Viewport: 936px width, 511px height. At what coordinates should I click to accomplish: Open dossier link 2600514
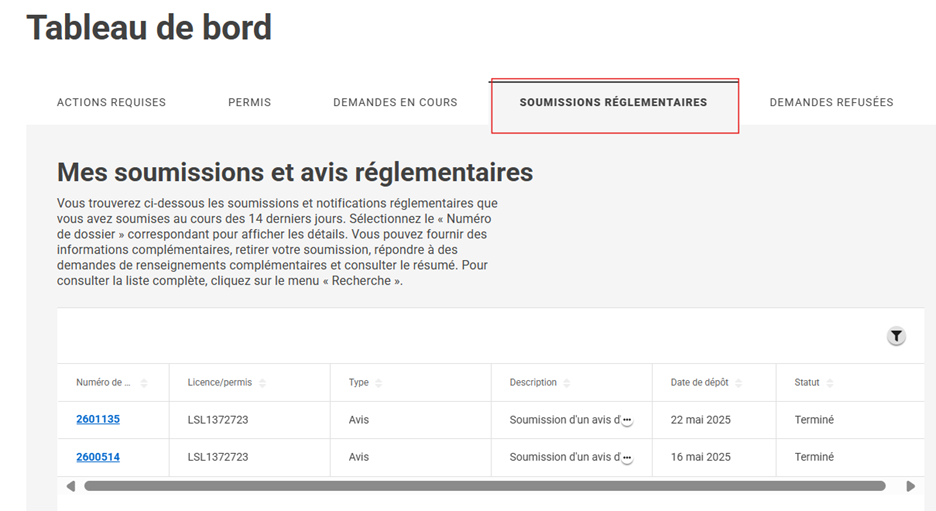point(98,457)
